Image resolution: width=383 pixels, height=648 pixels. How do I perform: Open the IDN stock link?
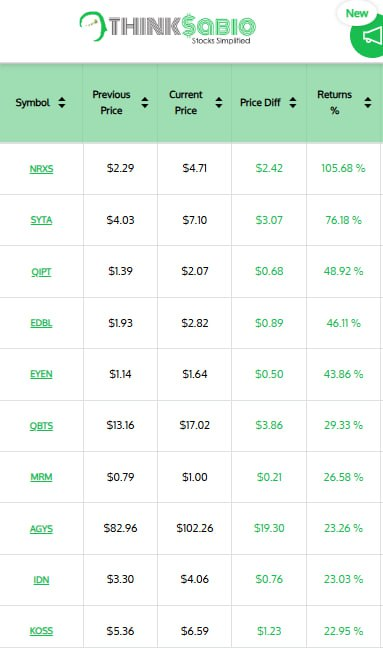point(41,580)
